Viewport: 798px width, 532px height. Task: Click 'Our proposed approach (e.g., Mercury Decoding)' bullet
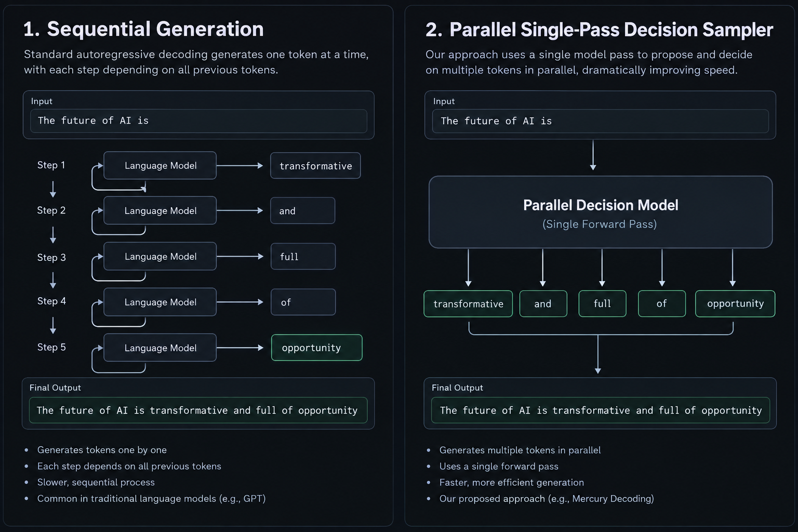(x=547, y=498)
